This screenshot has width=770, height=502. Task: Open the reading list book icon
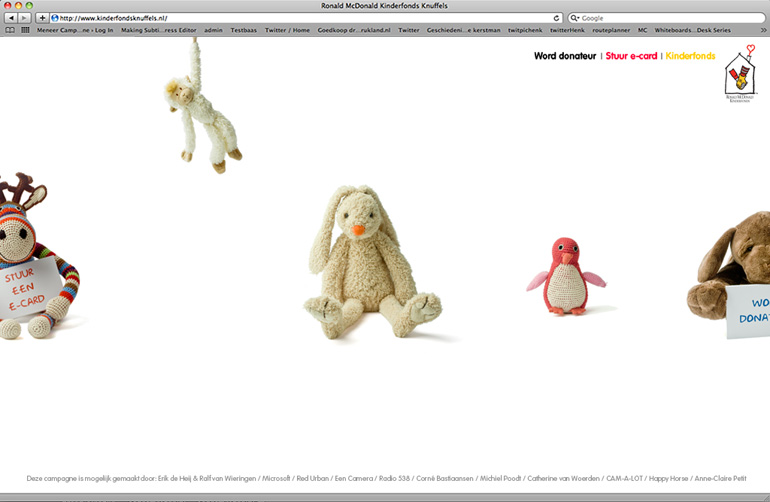(11, 30)
